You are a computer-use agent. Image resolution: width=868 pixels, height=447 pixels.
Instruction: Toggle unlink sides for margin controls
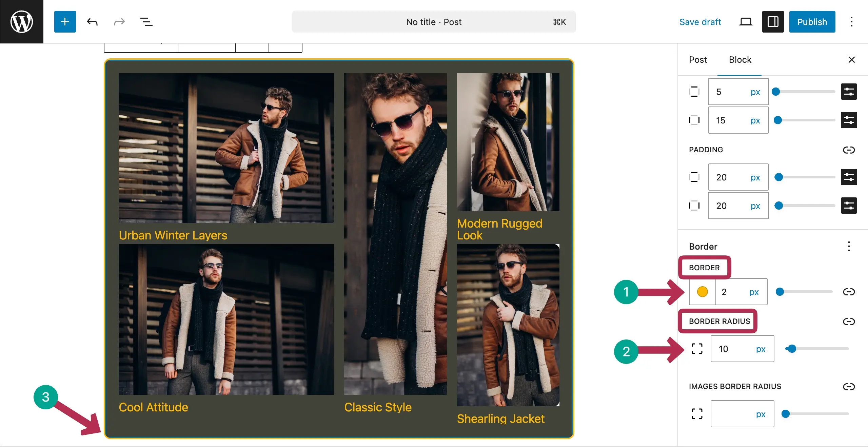click(849, 92)
